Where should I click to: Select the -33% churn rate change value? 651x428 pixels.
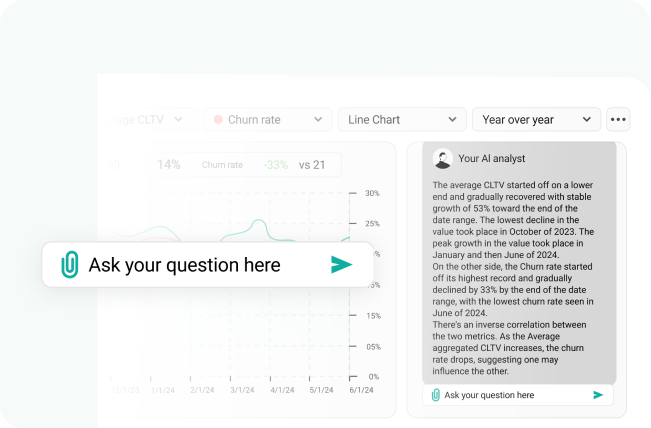(x=275, y=165)
